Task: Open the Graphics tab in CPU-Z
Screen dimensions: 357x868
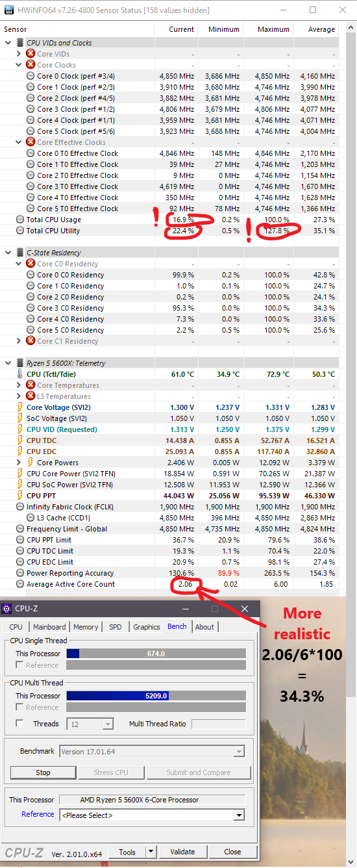Action: click(146, 627)
